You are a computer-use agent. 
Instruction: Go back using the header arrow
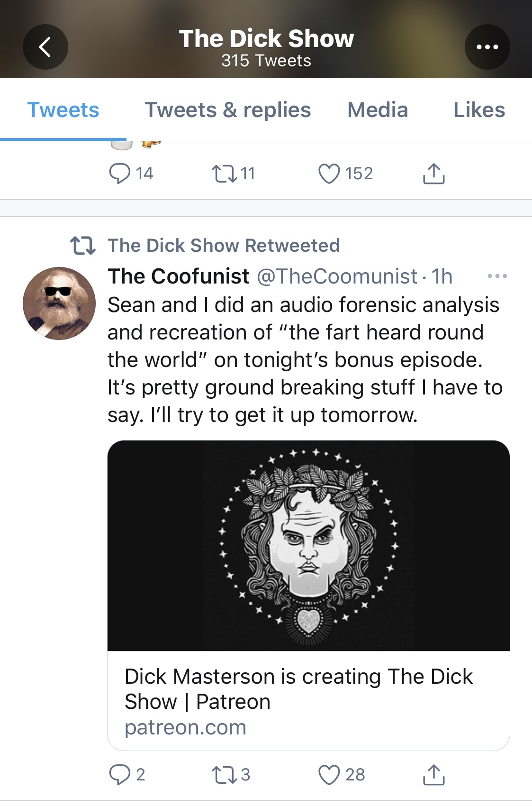point(45,47)
